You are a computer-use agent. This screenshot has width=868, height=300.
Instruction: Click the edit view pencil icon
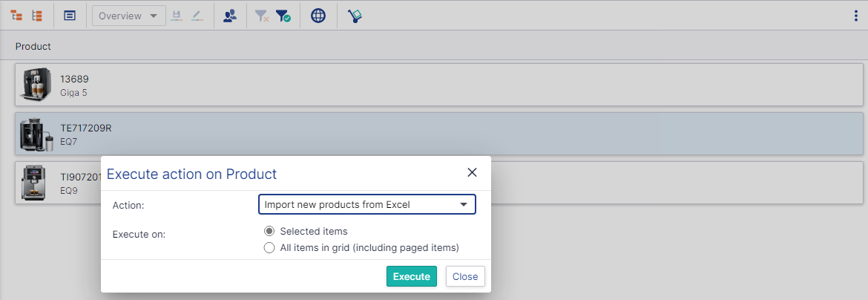(197, 16)
